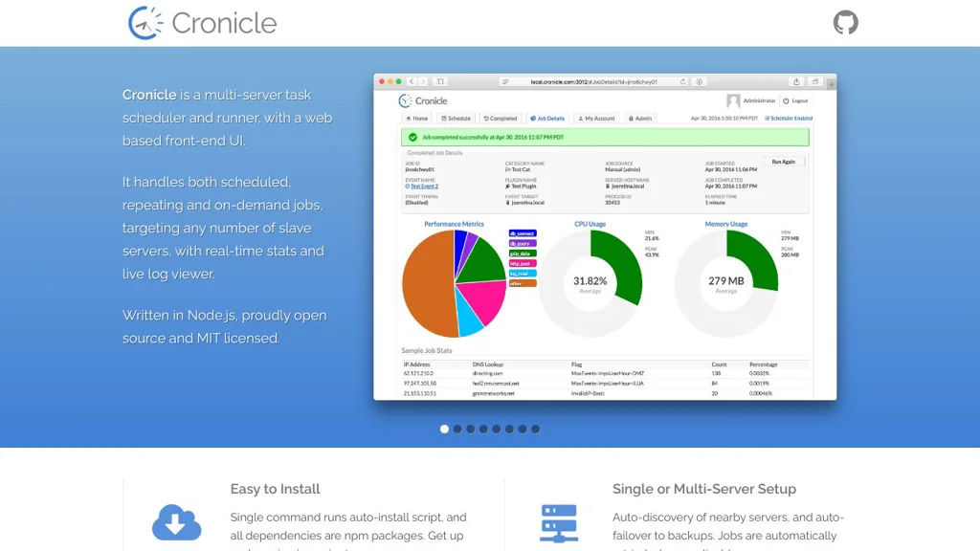Select the third carousel dot

click(471, 430)
